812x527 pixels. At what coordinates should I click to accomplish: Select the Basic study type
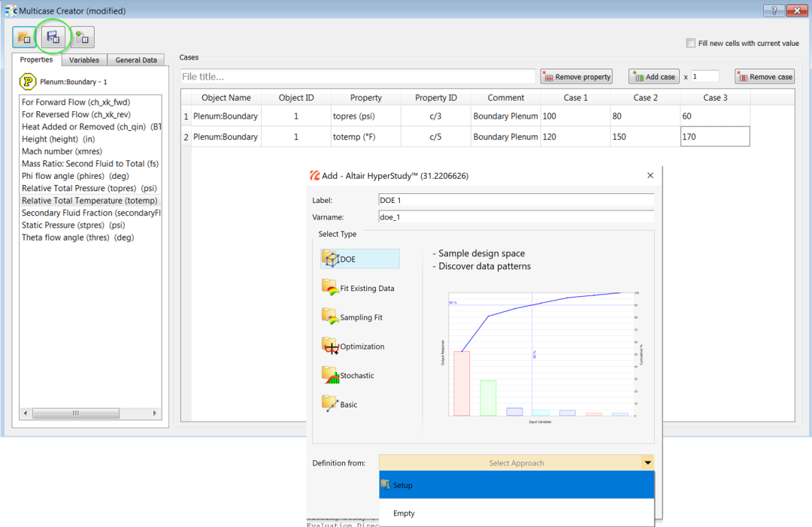click(340, 404)
